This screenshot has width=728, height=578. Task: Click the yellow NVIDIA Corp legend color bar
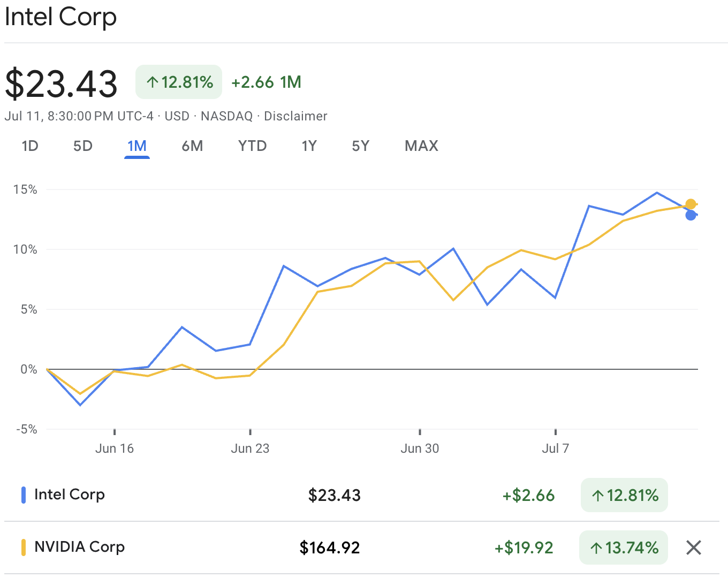[24, 547]
